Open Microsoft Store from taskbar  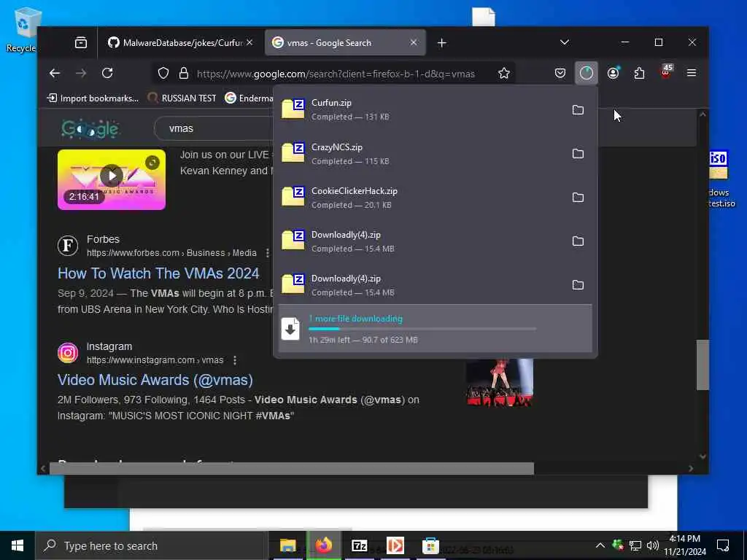[x=430, y=545]
